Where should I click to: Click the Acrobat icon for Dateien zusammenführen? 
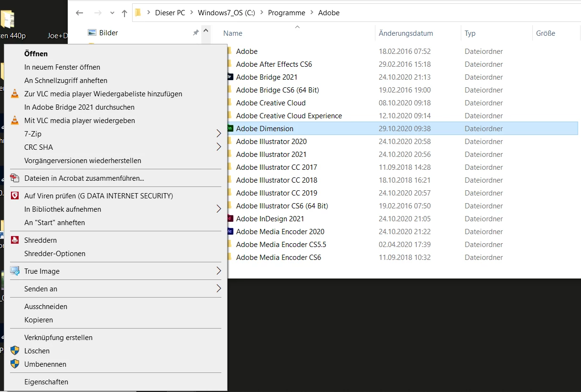click(15, 178)
